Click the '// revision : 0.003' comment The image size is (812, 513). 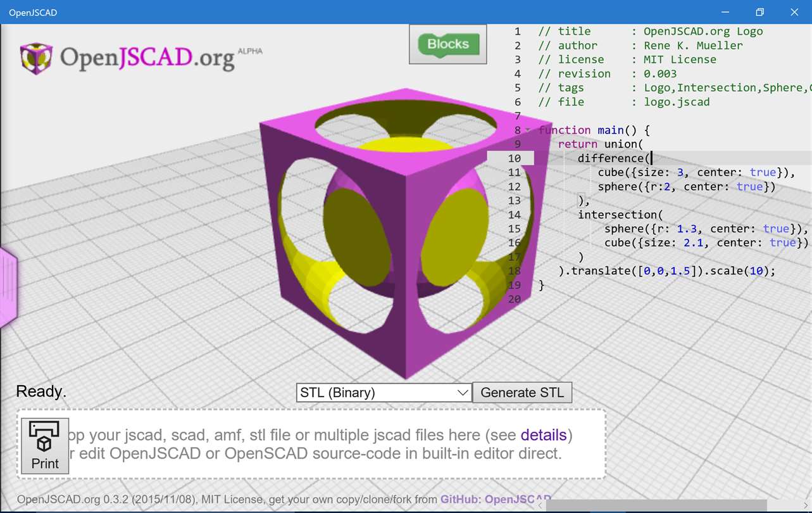point(608,73)
